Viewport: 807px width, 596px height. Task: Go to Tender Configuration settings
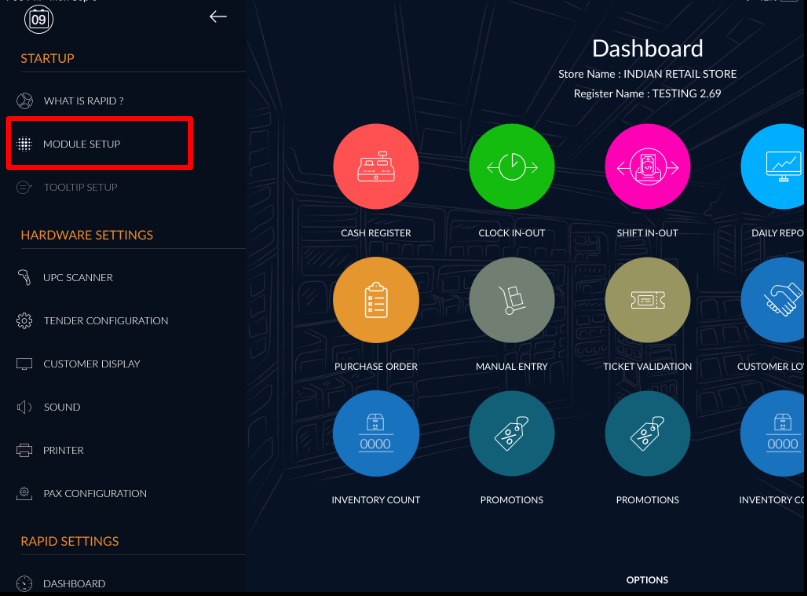coord(105,321)
